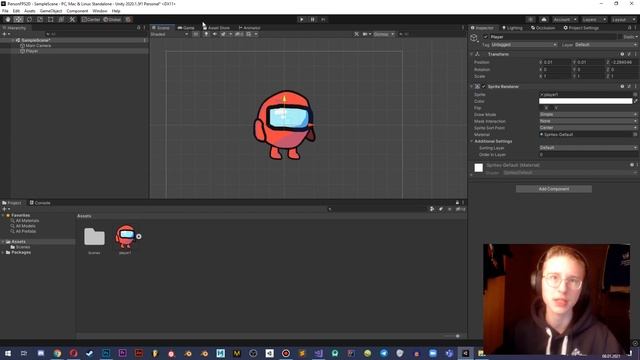This screenshot has width=640, height=360.
Task: Toggle pivot Center handle position
Action: (x=91, y=20)
